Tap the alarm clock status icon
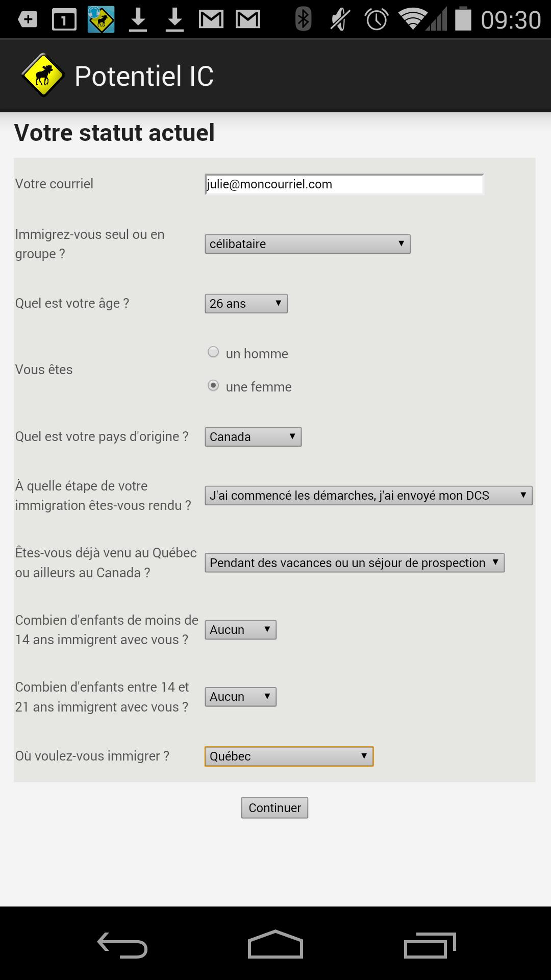This screenshot has width=551, height=980. [x=377, y=19]
